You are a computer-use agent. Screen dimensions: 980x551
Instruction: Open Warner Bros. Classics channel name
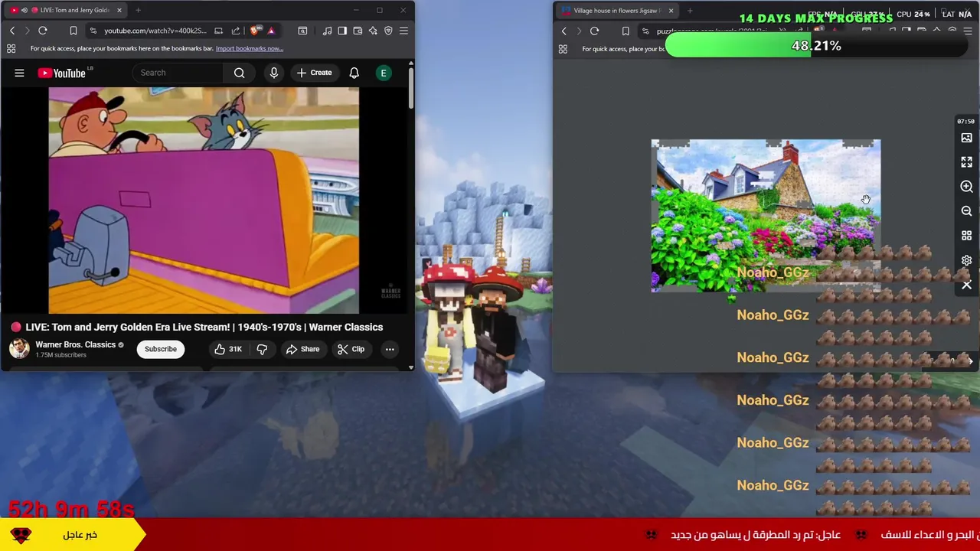75,344
